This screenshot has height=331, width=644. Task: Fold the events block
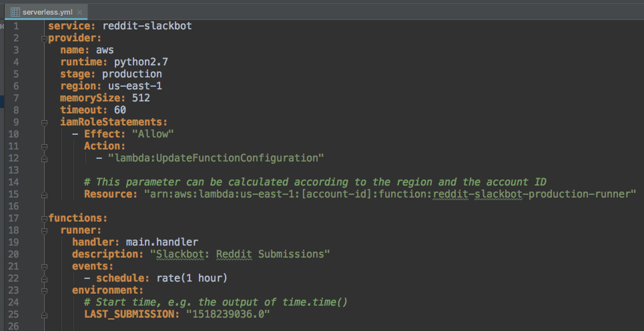point(44,266)
